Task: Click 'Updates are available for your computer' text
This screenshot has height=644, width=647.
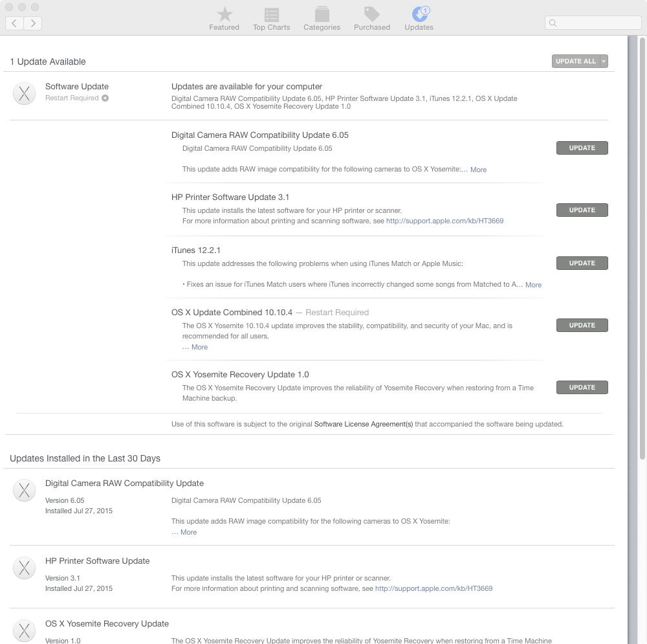Action: [x=247, y=86]
